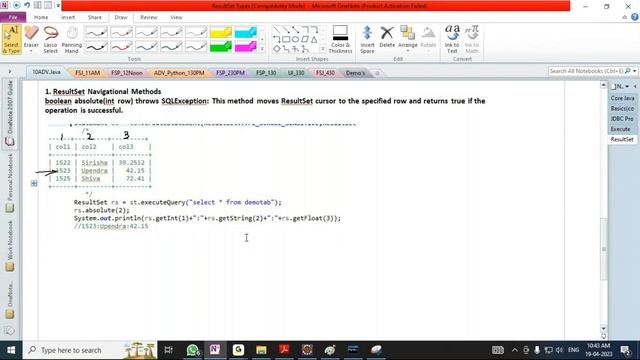Click the Back button in quick access toolbar
640x360 pixels.
[x=17, y=5]
